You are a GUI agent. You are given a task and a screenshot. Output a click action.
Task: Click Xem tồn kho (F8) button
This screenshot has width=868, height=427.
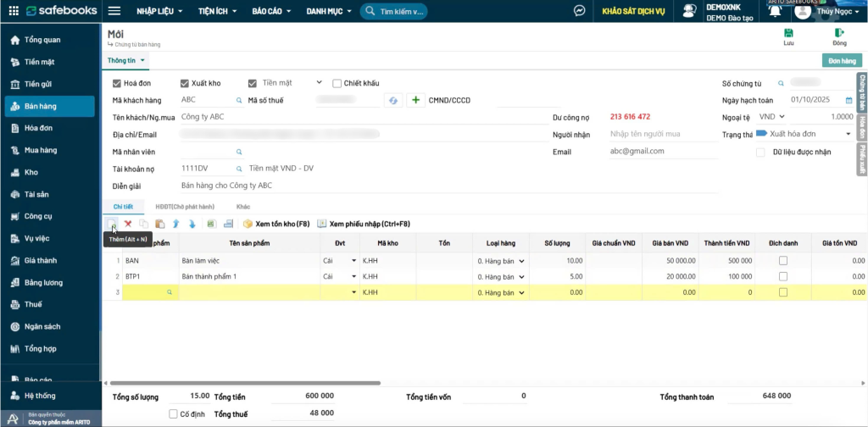tap(275, 224)
